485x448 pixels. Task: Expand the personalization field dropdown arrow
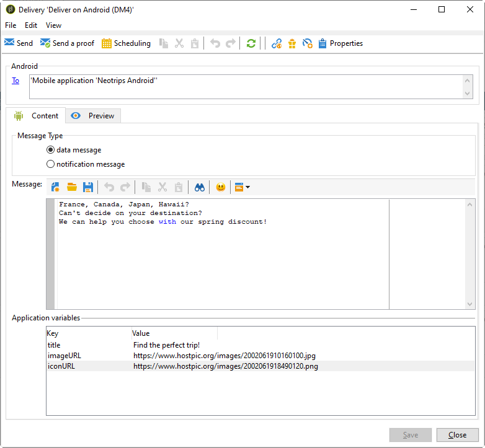(x=247, y=187)
